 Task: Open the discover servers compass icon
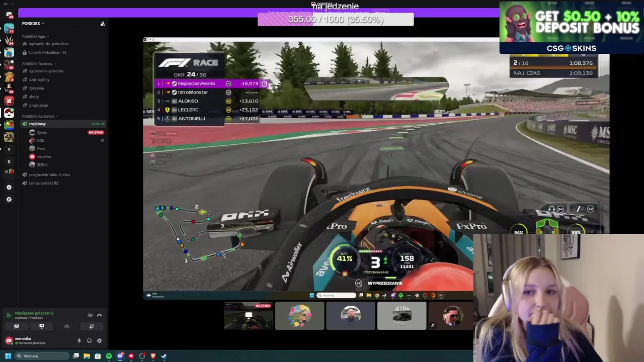[x=9, y=199]
